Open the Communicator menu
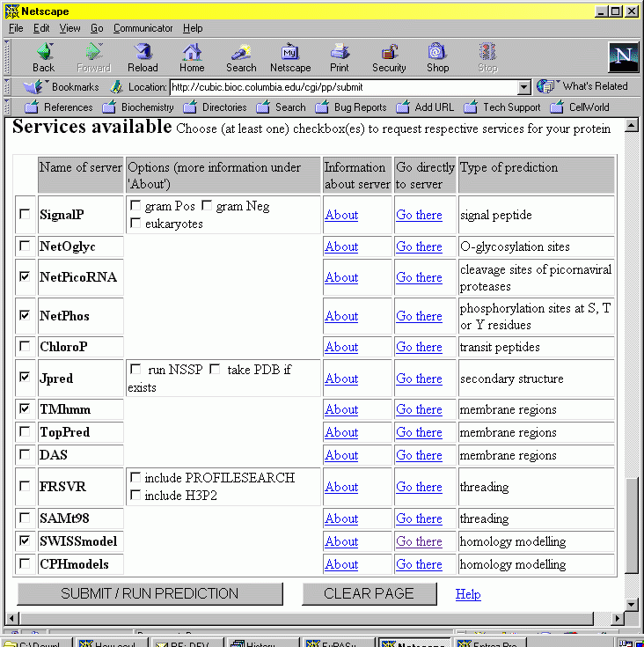Viewport: 644px width, 647px height. pyautogui.click(x=143, y=28)
